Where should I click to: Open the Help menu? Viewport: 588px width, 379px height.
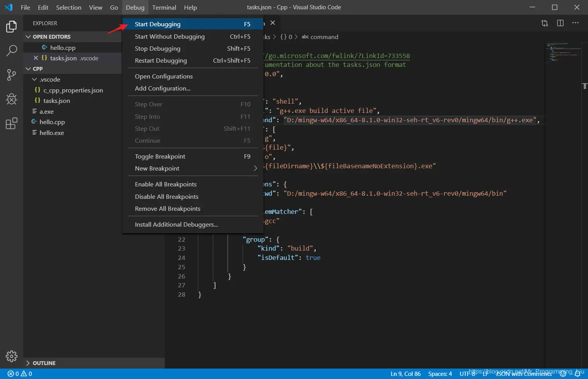[190, 7]
